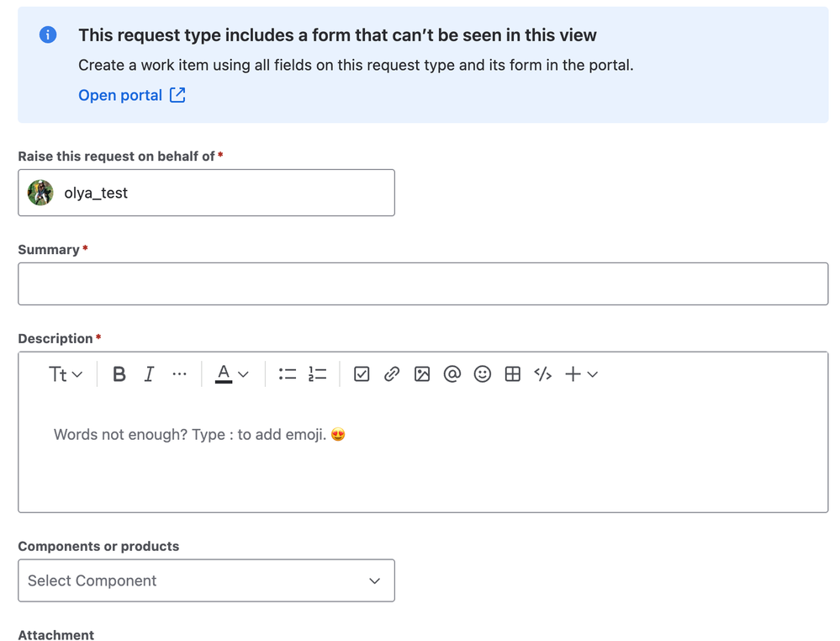Open the text color dropdown chevron
This screenshot has width=840, height=641.
pyautogui.click(x=243, y=373)
